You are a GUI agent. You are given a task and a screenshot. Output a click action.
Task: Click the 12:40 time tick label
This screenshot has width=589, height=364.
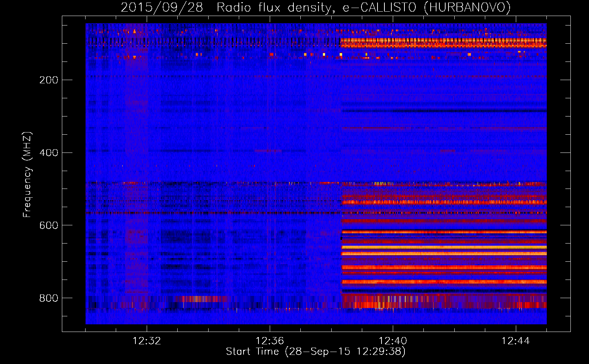click(x=393, y=341)
